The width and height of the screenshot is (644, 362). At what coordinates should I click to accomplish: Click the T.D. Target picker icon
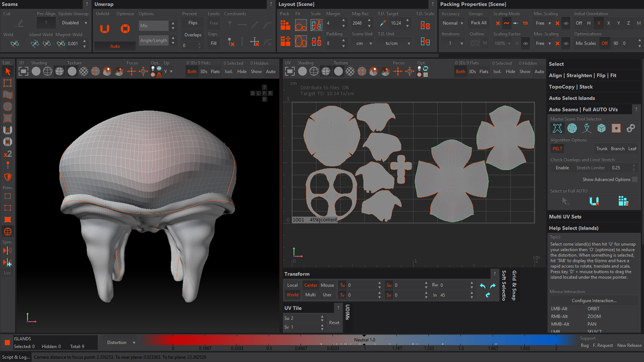click(382, 23)
